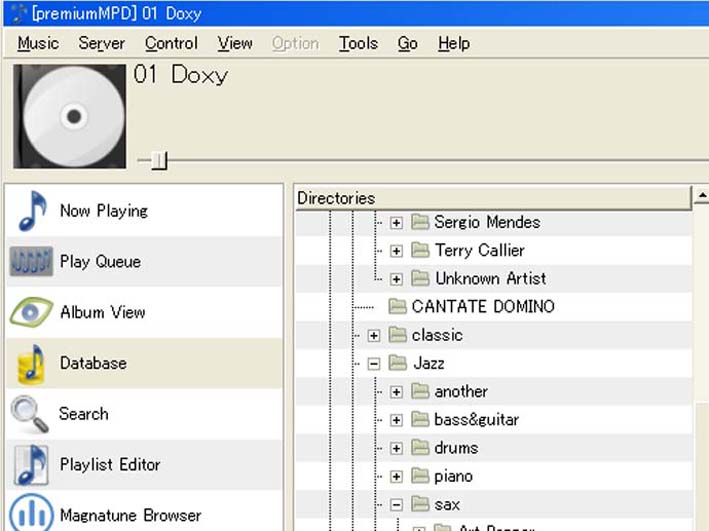Click the piano folder icon
Viewport: 709px width, 531px height.
[420, 476]
